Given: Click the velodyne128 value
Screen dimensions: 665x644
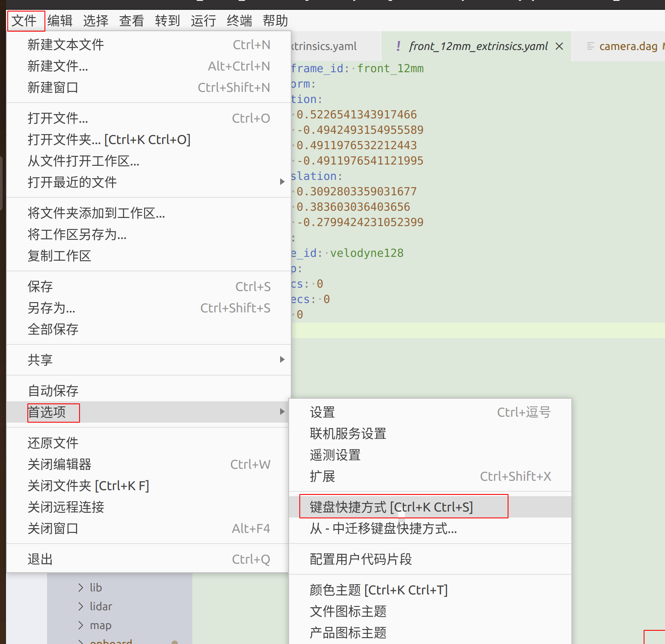Looking at the screenshot, I should (366, 253).
